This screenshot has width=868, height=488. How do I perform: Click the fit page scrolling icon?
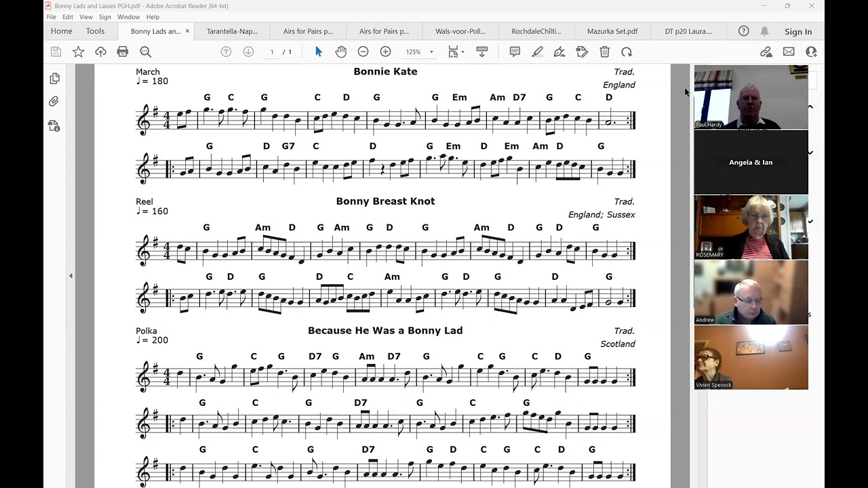(453, 52)
